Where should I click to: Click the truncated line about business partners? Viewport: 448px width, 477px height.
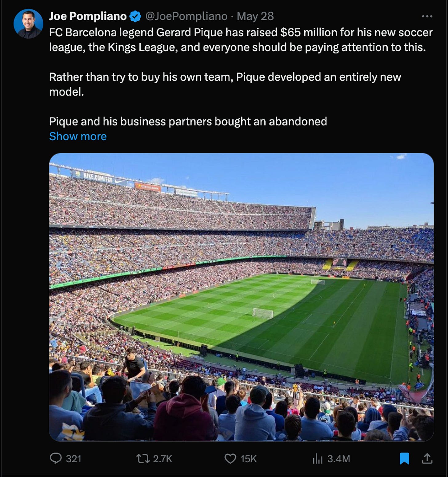[x=188, y=121]
